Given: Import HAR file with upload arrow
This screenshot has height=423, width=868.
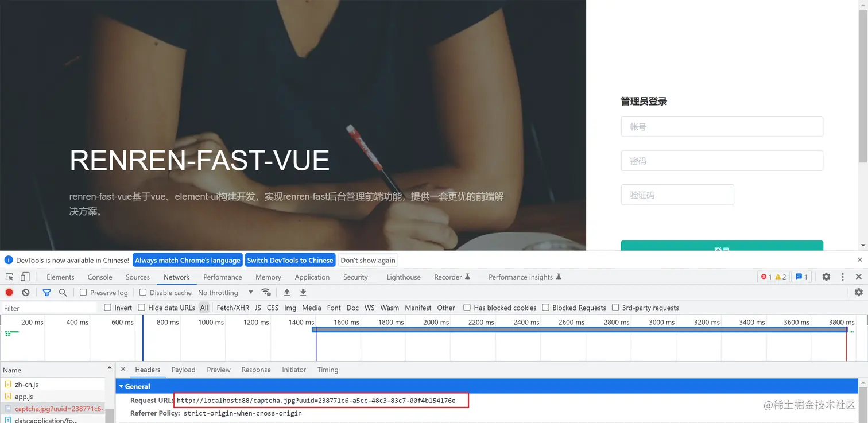Looking at the screenshot, I should coord(287,292).
